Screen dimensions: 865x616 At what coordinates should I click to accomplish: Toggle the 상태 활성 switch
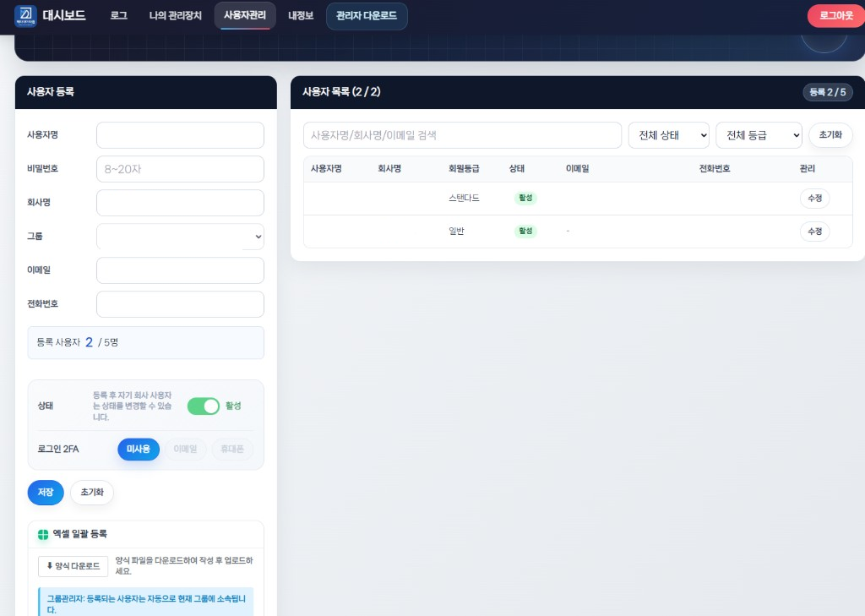204,406
